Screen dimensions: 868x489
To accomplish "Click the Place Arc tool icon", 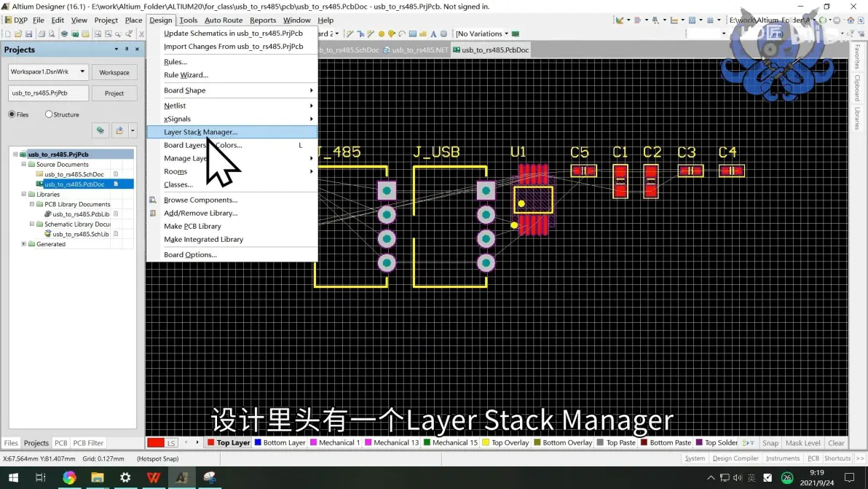I will (x=402, y=34).
